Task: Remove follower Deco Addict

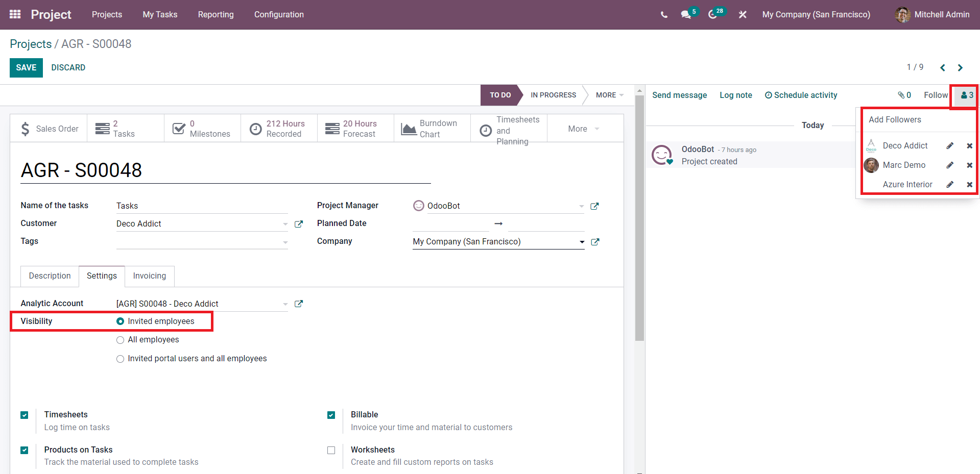Action: click(x=969, y=146)
